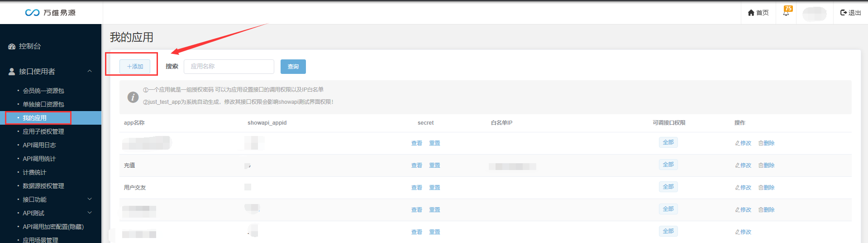Click the 白名单IP column header
This screenshot has height=243, width=868.
[x=501, y=123]
